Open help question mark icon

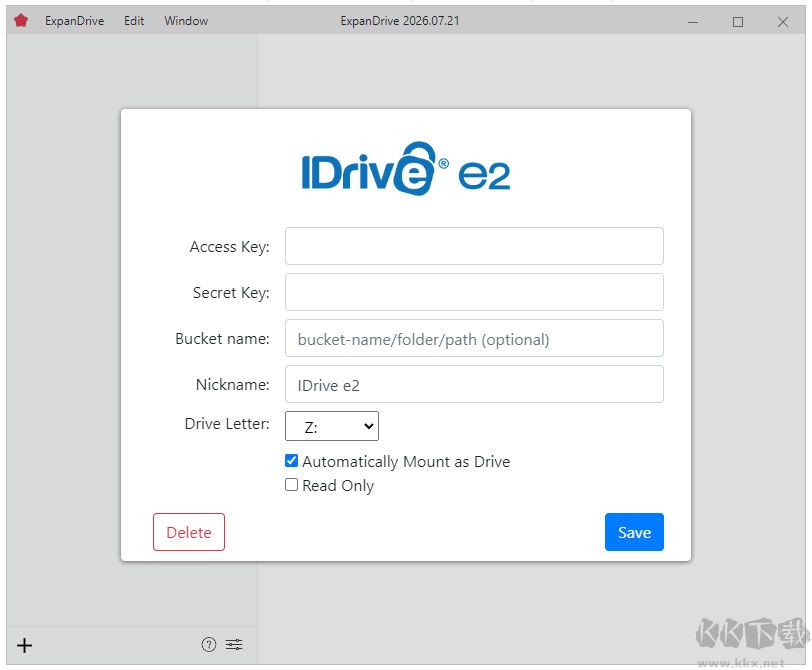209,645
